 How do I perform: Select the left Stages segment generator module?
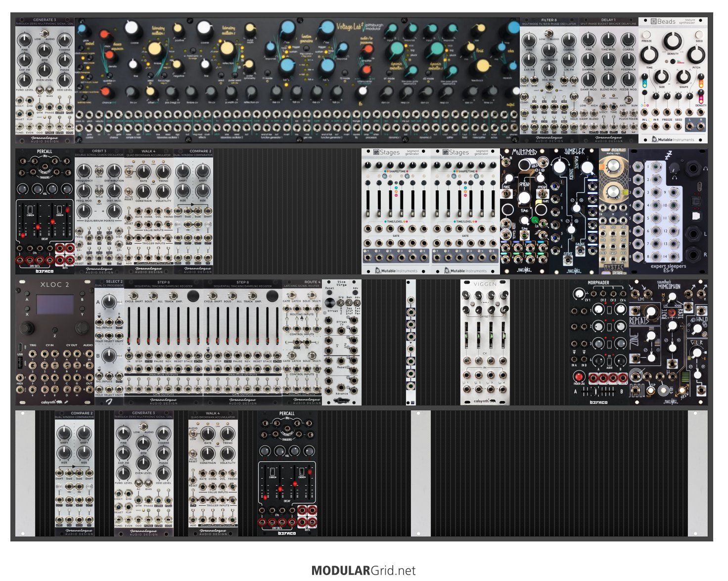396,211
